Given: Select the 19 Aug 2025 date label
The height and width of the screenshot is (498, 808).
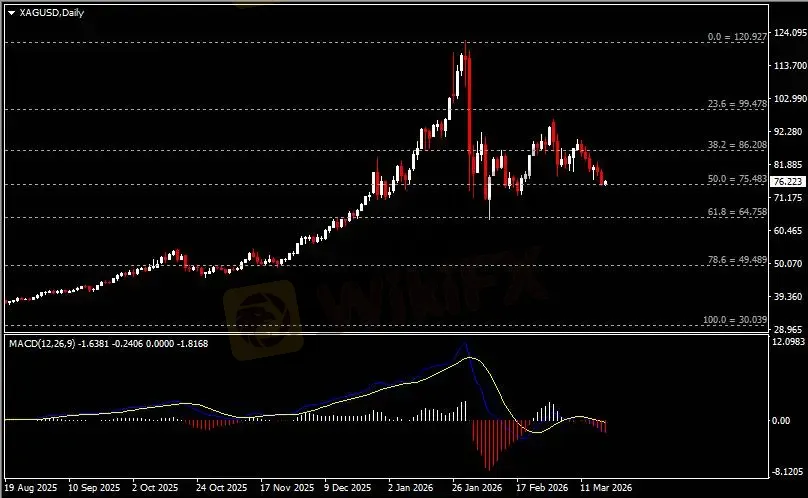Looking at the screenshot, I should pos(30,490).
